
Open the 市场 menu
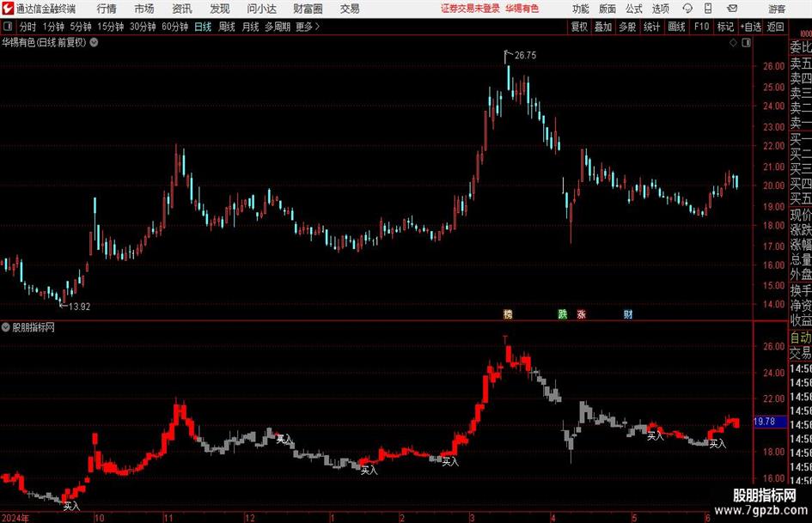pyautogui.click(x=144, y=9)
